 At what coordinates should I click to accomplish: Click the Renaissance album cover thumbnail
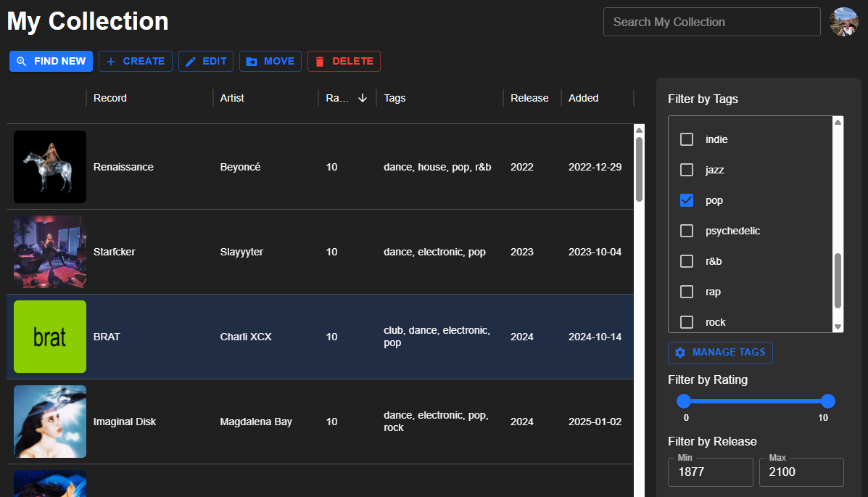(49, 166)
